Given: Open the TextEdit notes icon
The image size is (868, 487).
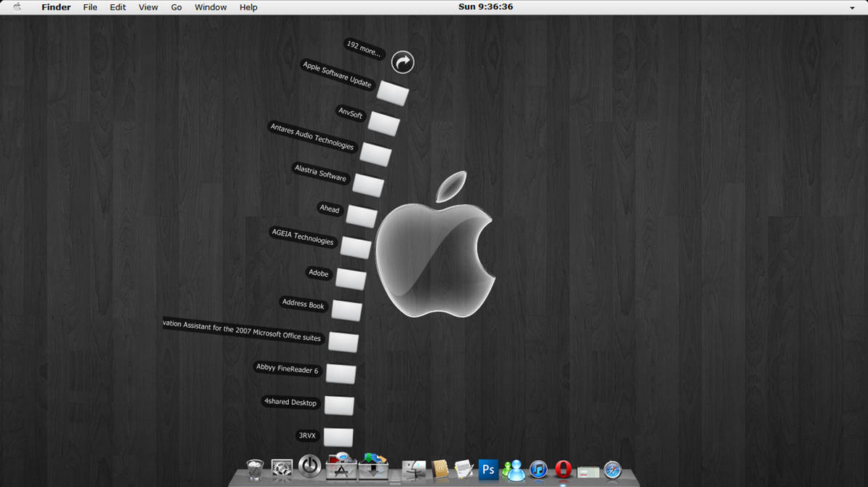Looking at the screenshot, I should 463,470.
